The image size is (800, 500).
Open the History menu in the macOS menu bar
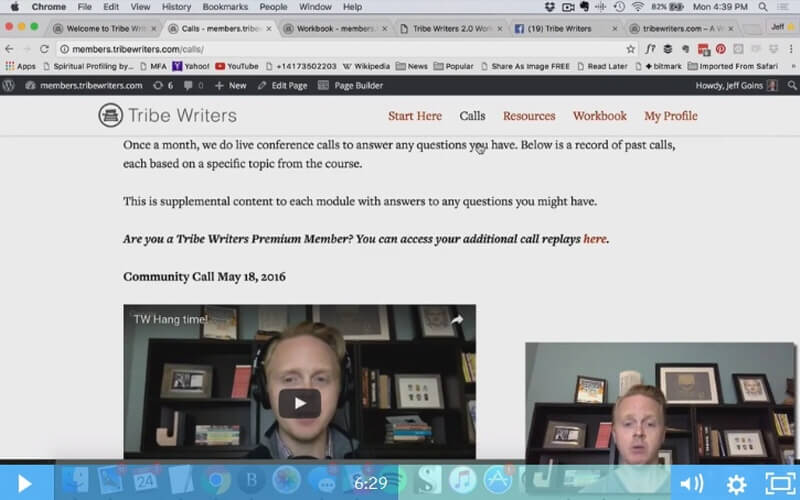point(176,7)
